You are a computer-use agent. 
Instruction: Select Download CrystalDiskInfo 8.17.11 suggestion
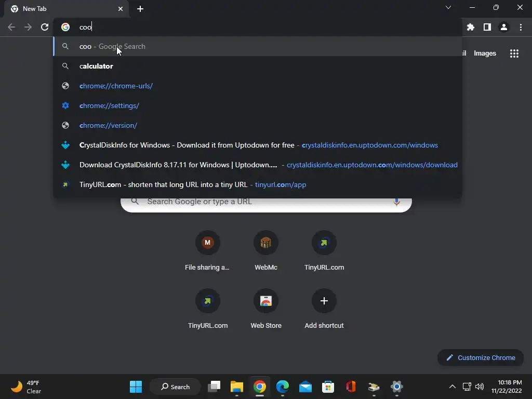[x=258, y=165]
